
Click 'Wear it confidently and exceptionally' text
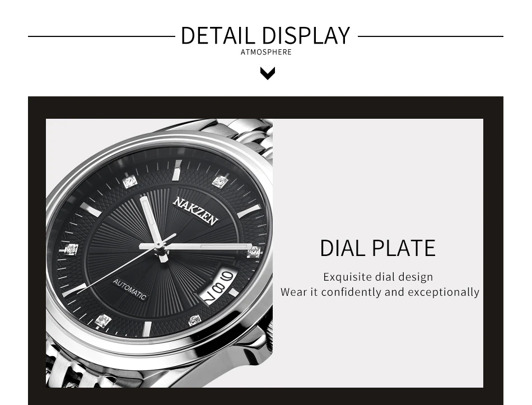point(380,292)
